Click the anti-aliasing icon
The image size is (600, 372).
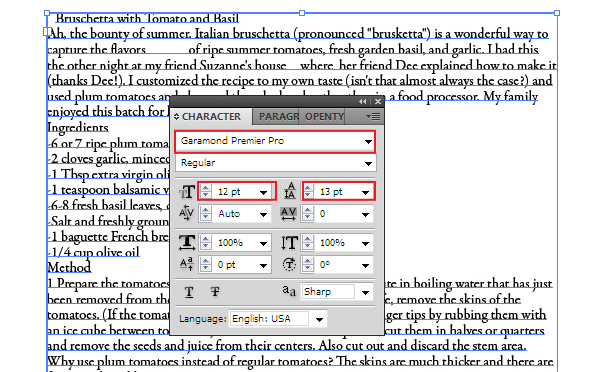289,292
